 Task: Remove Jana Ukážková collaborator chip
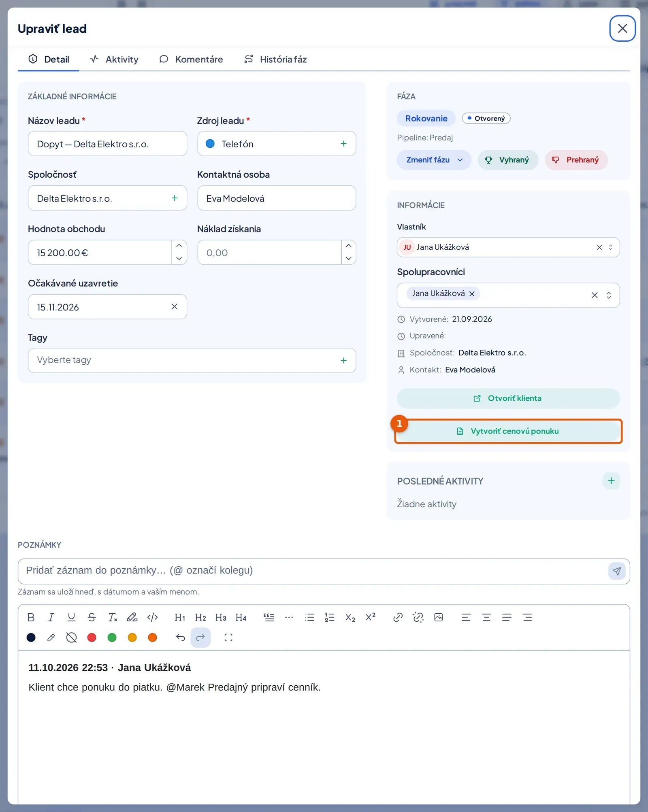472,294
